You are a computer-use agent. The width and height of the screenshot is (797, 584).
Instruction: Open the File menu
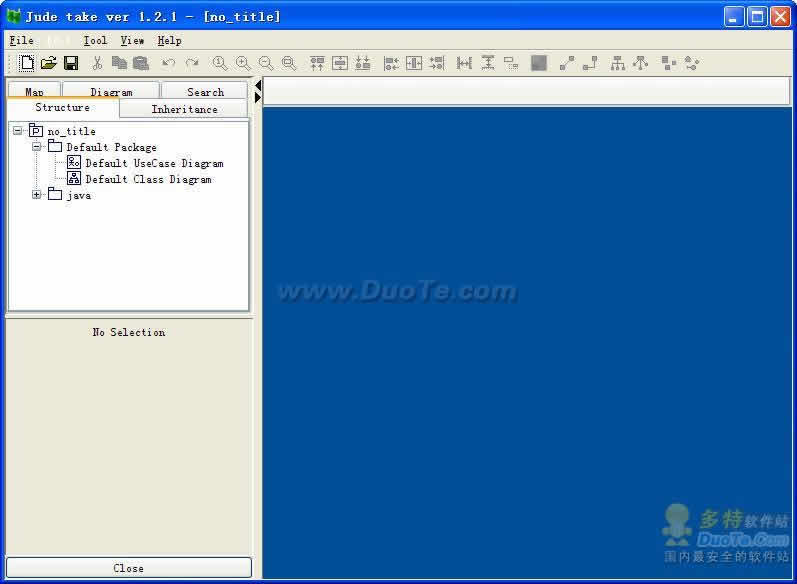click(21, 40)
